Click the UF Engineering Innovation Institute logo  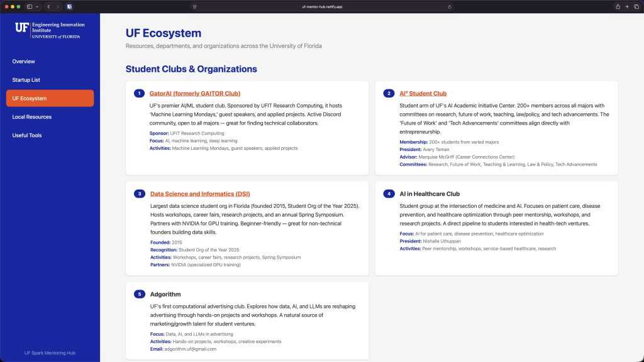tap(50, 30)
